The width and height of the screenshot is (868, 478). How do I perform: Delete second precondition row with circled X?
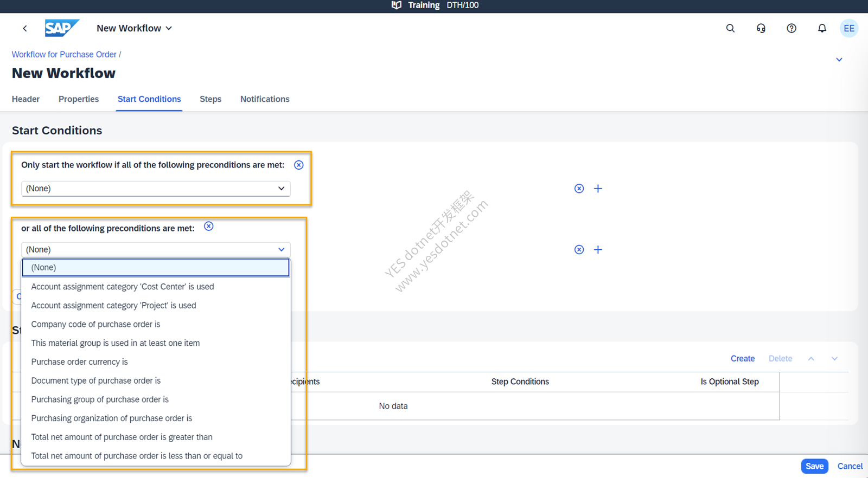point(579,250)
